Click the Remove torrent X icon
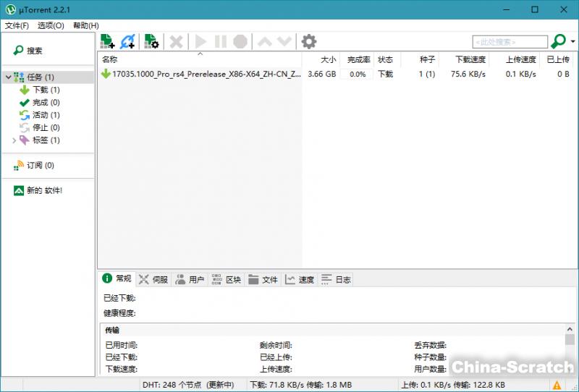579x392 pixels. 176,42
